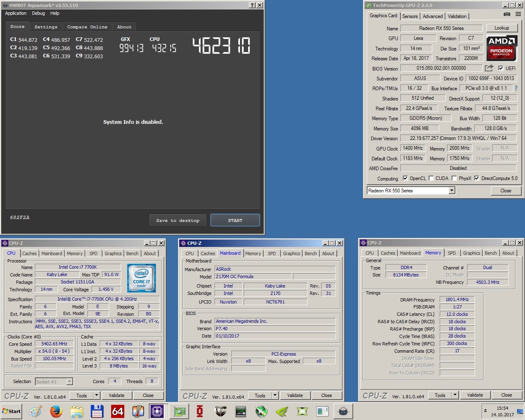Toggle the UEFI checkbox in GPU-Z

click(501, 68)
